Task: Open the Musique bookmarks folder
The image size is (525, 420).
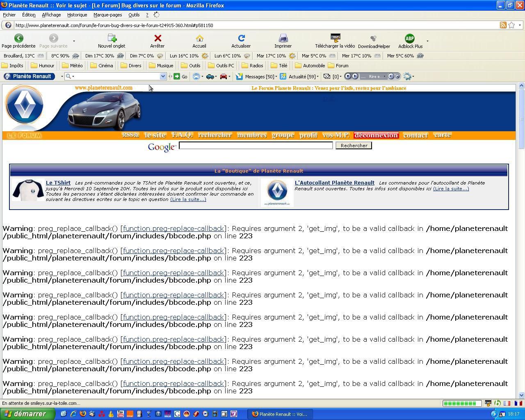Action: 161,66
